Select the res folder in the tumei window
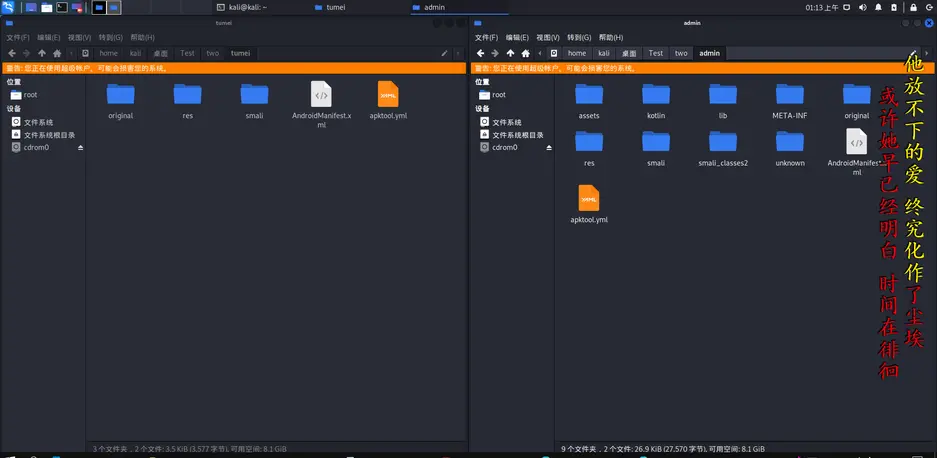Viewport: 937px width, 458px height. (x=188, y=101)
